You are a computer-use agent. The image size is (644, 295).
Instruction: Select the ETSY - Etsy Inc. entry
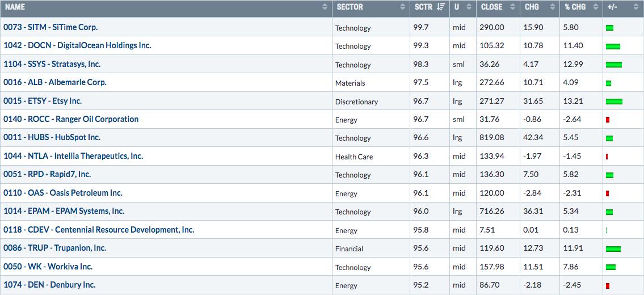pyautogui.click(x=43, y=101)
